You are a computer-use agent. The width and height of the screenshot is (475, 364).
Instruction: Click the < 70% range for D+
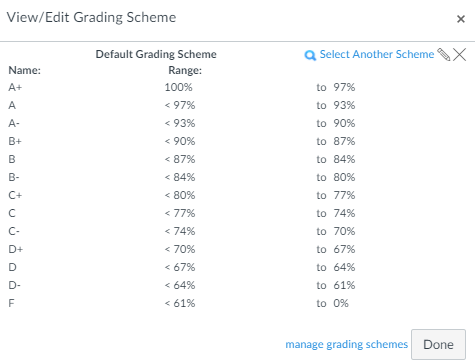coord(180,249)
